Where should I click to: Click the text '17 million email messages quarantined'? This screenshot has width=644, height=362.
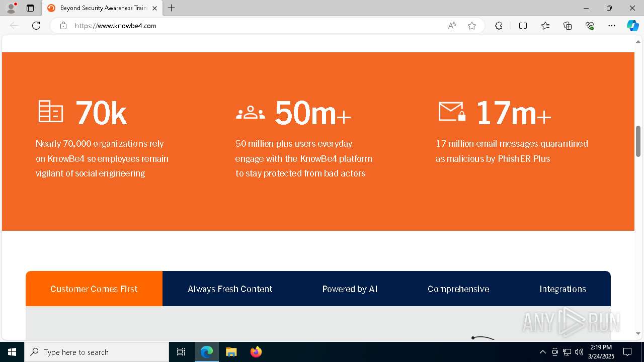(x=512, y=144)
